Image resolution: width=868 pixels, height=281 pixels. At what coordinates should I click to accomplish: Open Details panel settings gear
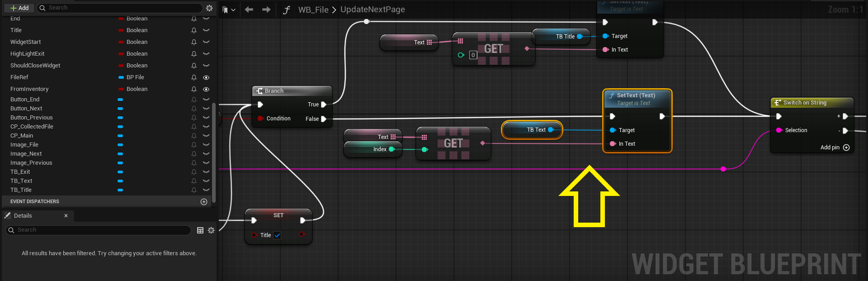pos(211,230)
